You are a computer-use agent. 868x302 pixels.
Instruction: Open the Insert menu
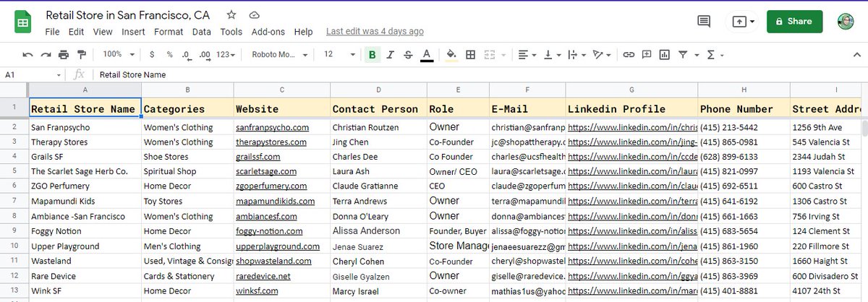click(x=133, y=32)
